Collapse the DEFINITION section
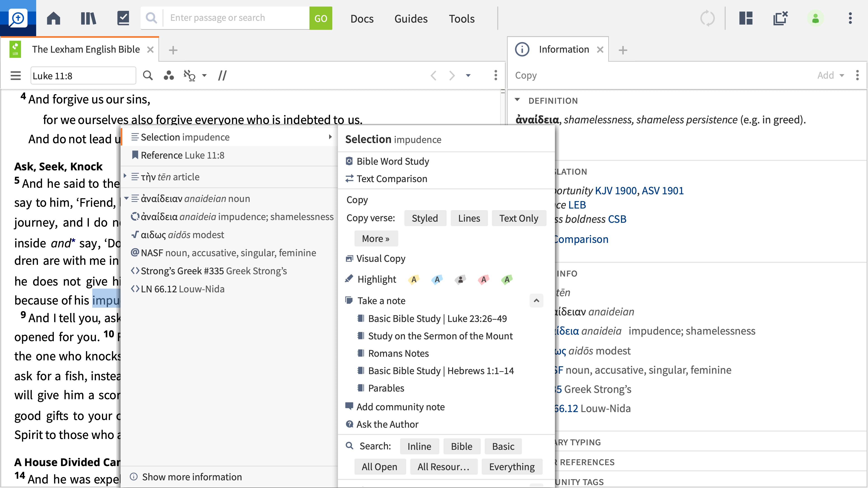Image resolution: width=868 pixels, height=488 pixels. (518, 100)
